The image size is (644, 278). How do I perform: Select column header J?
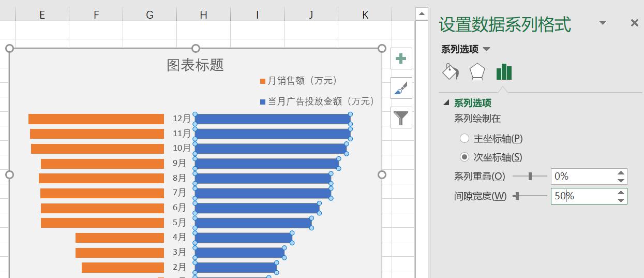[311, 15]
